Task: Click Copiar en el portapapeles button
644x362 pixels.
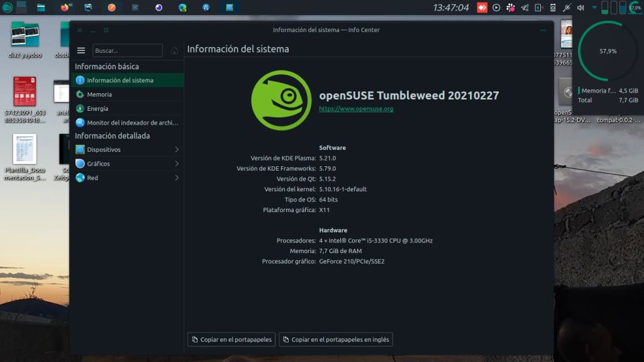Action: pyautogui.click(x=231, y=339)
